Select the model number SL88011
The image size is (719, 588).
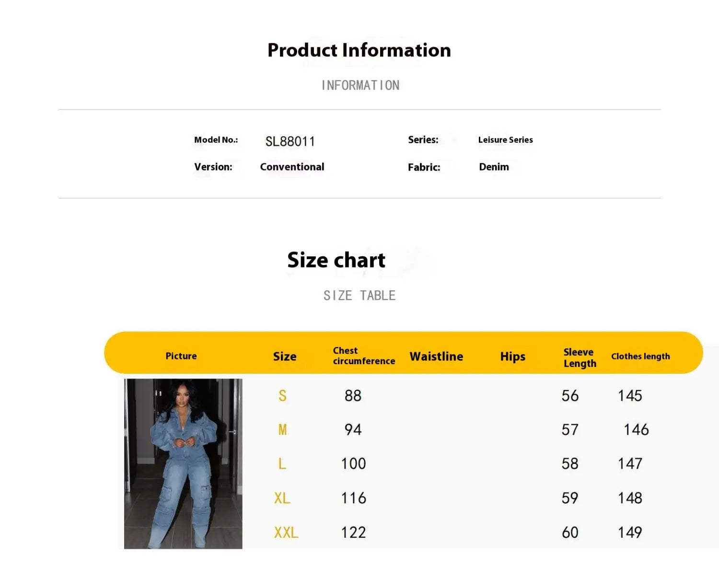click(x=290, y=141)
